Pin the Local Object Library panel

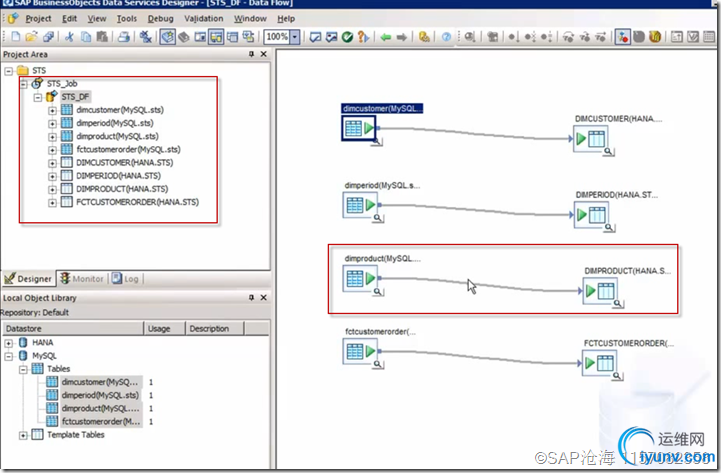click(x=251, y=298)
